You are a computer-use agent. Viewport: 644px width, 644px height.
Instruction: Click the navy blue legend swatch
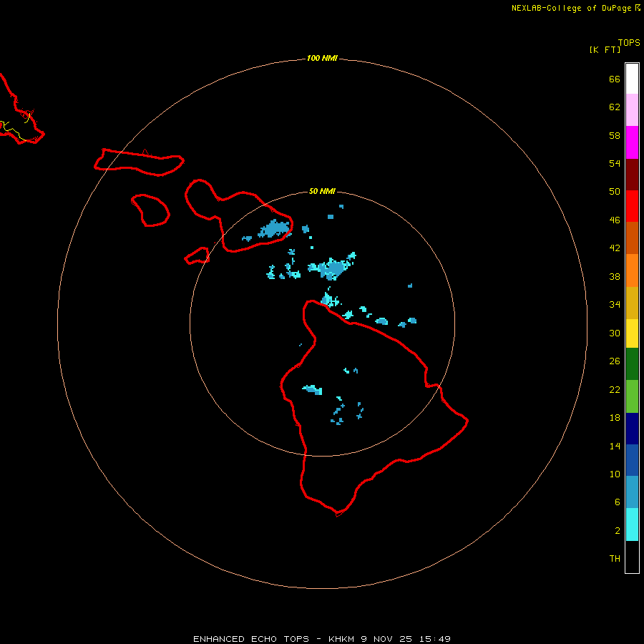[x=632, y=429]
